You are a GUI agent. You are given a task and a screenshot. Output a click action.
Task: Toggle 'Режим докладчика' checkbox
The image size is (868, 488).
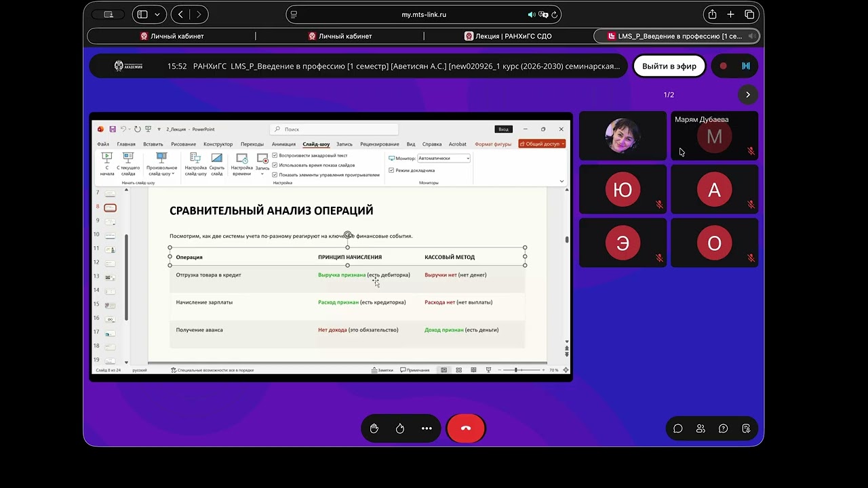(391, 170)
